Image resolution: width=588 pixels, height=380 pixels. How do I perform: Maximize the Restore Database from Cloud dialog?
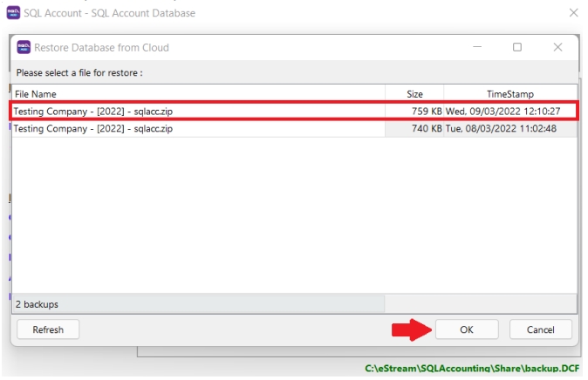[x=516, y=47]
